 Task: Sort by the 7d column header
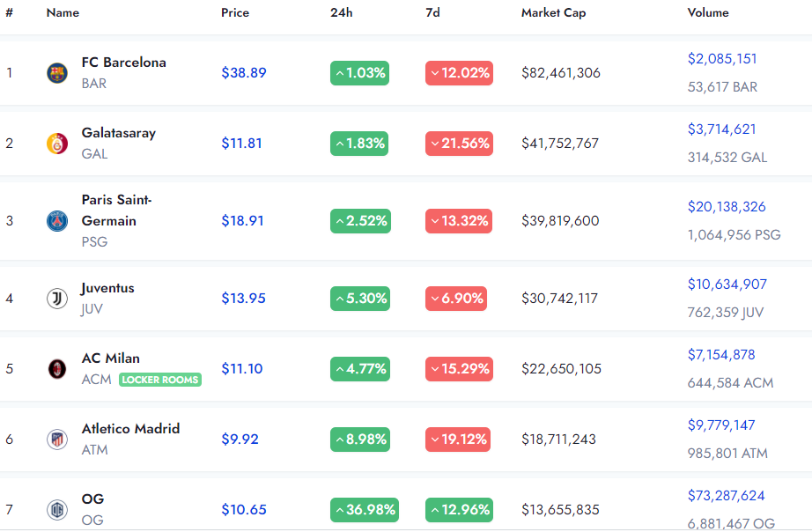click(x=433, y=13)
